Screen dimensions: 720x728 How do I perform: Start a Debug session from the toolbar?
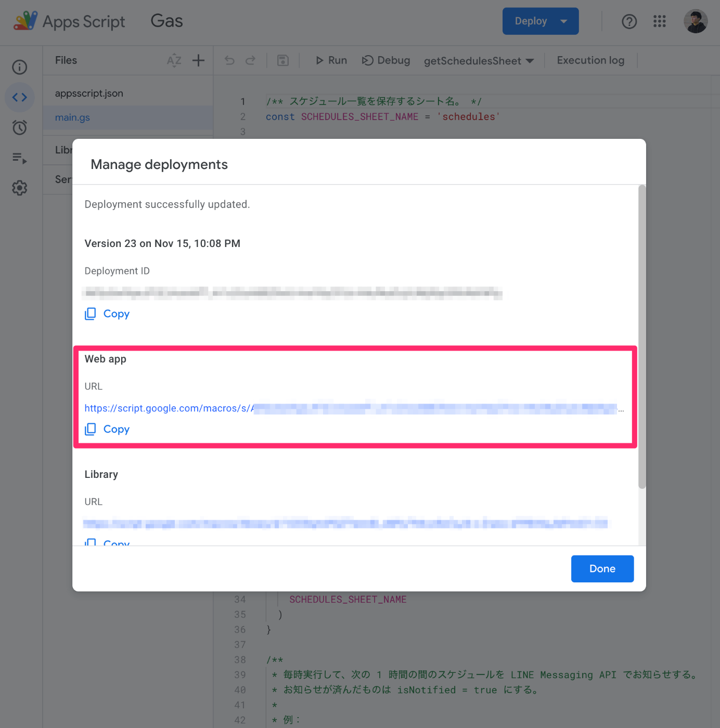tap(385, 60)
